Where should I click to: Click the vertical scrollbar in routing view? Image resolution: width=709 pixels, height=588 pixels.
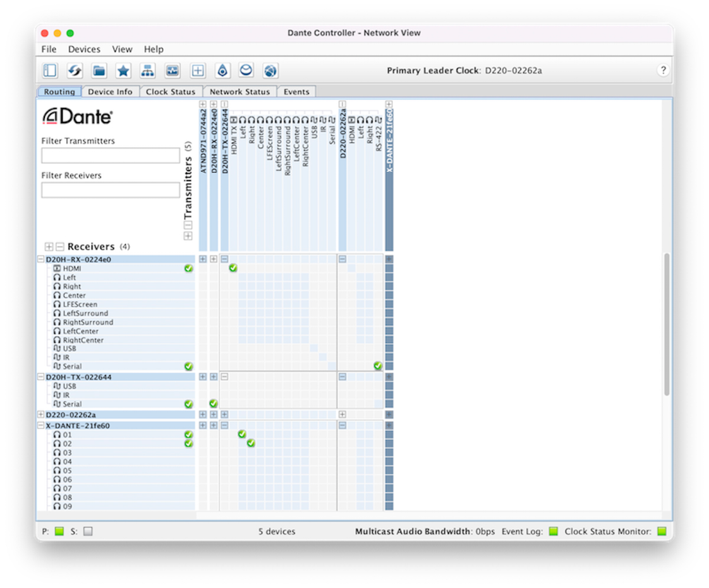tap(667, 325)
